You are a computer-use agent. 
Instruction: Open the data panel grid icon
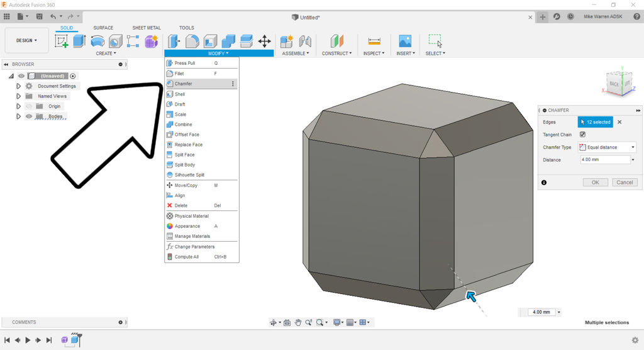click(6, 16)
